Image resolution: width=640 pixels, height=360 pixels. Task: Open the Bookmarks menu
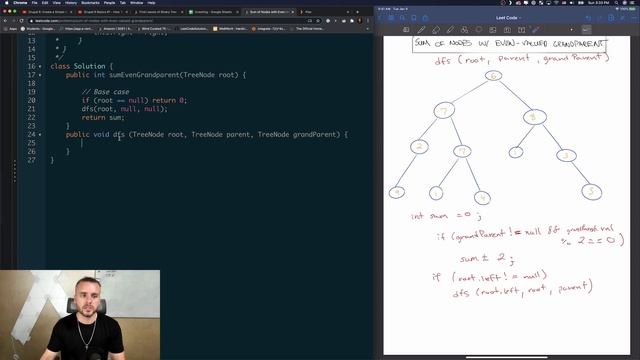[90, 2]
